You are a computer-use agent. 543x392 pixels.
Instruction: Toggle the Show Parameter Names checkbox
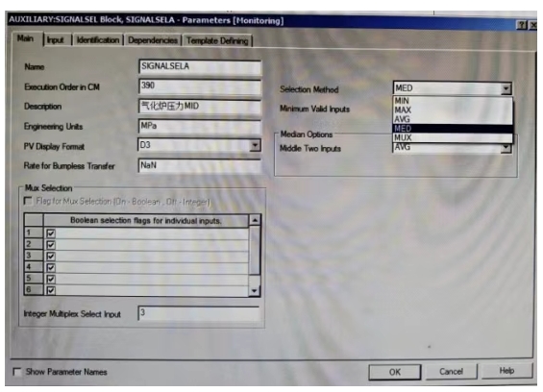17,372
